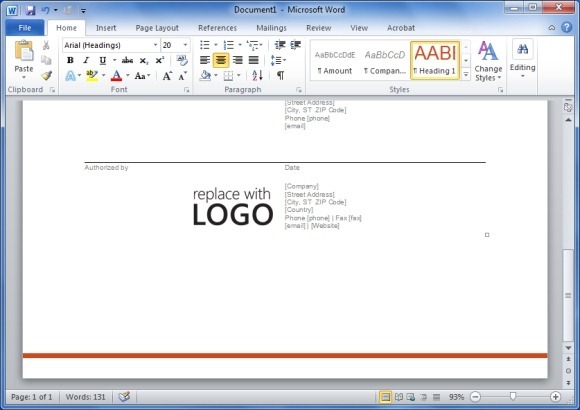Expand the Change Styles dropdown

pos(488,61)
